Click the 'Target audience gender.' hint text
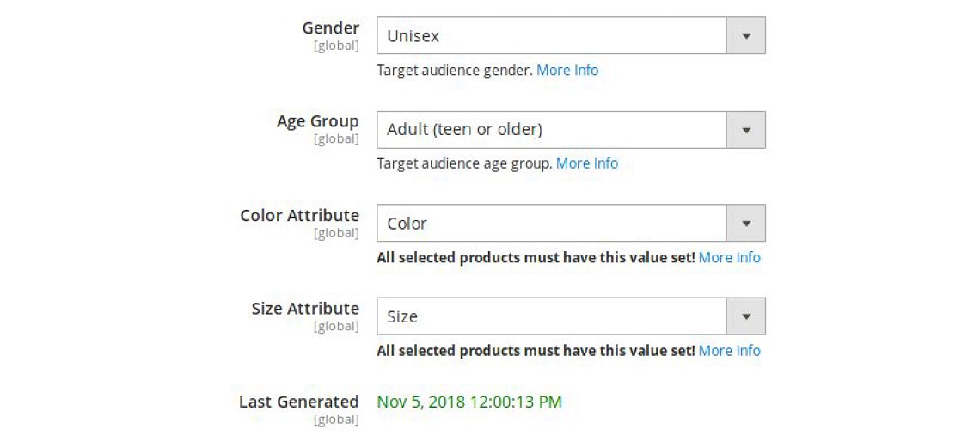This screenshot has width=980, height=436. [x=455, y=71]
